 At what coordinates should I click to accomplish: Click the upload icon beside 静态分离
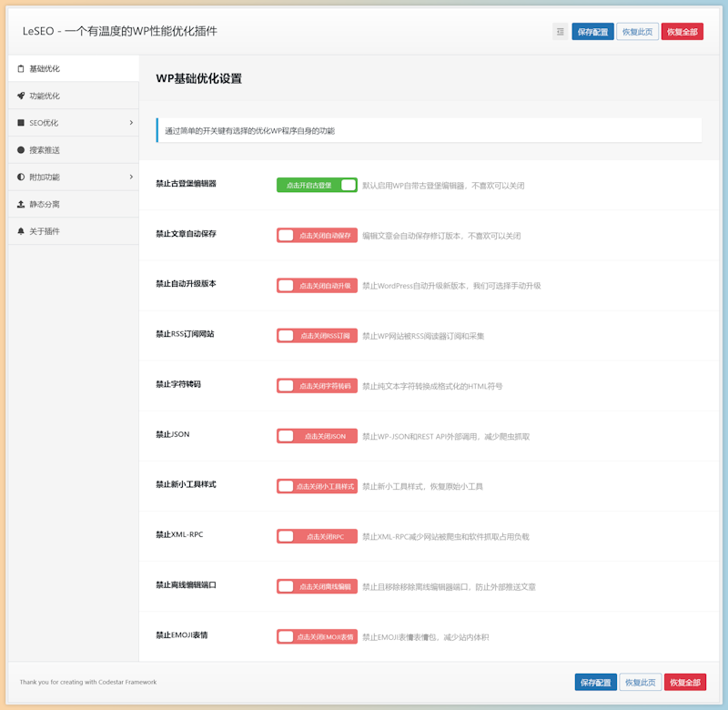(20, 204)
